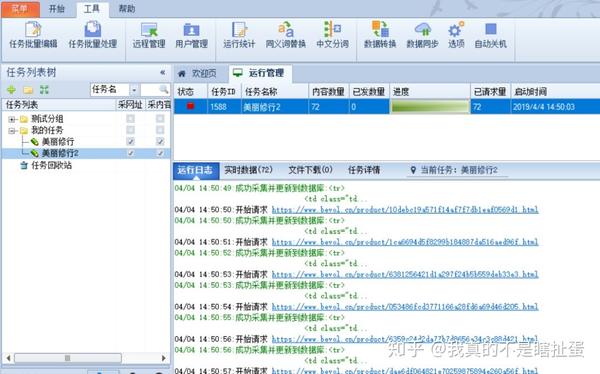Switch to the 实时数据(72) tab
Viewport: 600px width, 374px height.
248,170
